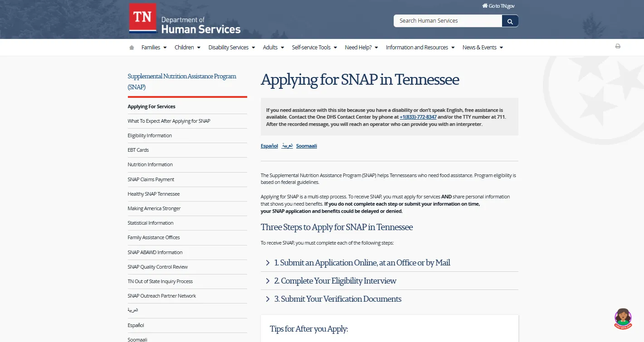Click the Tips for After you Apply heading
Viewport: 644px width, 342px height.
point(309,329)
